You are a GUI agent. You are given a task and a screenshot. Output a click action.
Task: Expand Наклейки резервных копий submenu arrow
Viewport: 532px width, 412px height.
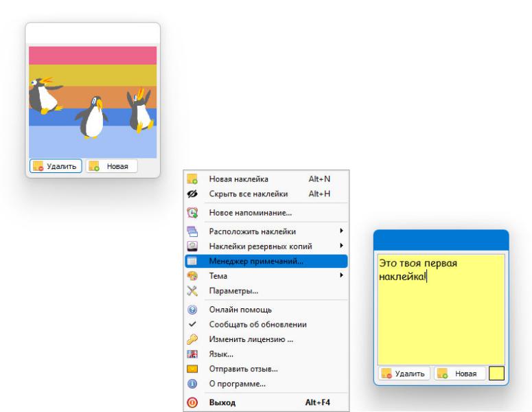[x=341, y=246]
